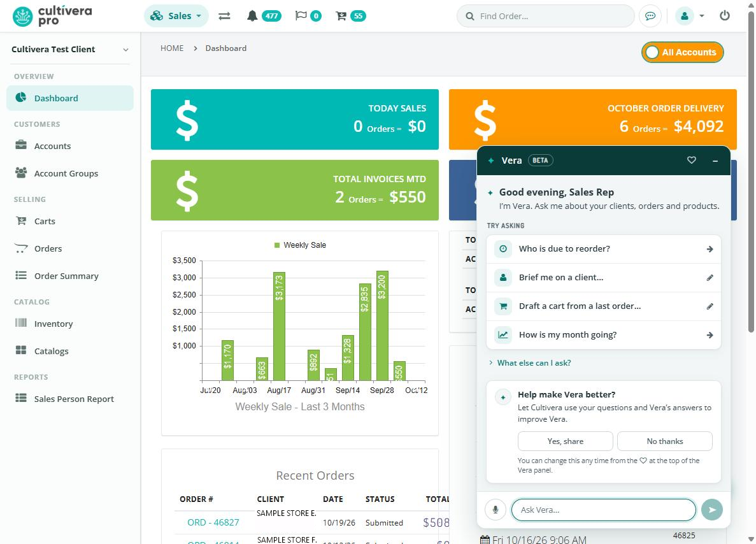756x544 pixels.
Task: Click the send arrow button in Vera
Action: click(712, 510)
